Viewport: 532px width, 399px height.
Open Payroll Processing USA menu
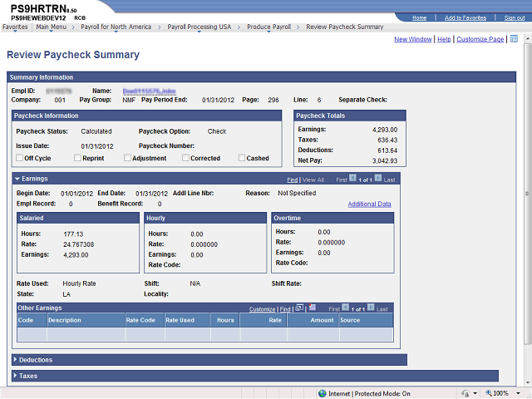199,27
